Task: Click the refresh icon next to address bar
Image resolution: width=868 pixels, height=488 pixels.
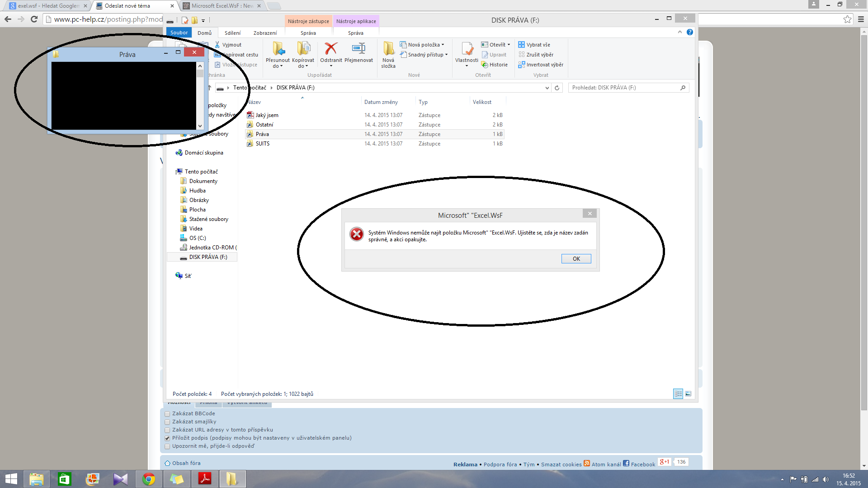Action: tap(557, 88)
